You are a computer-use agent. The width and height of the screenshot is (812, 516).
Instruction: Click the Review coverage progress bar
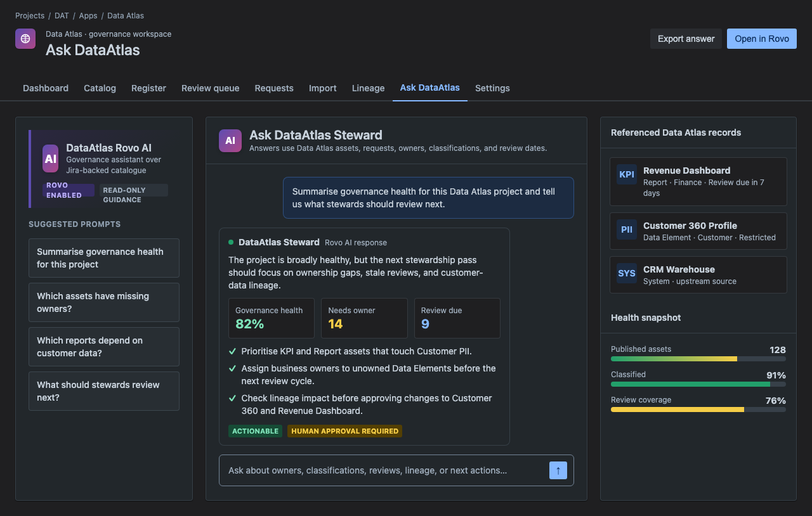coord(698,410)
